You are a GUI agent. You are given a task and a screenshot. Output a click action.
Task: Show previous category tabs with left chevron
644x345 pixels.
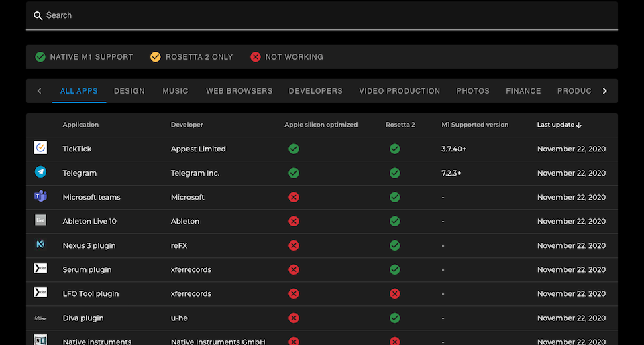pyautogui.click(x=40, y=91)
